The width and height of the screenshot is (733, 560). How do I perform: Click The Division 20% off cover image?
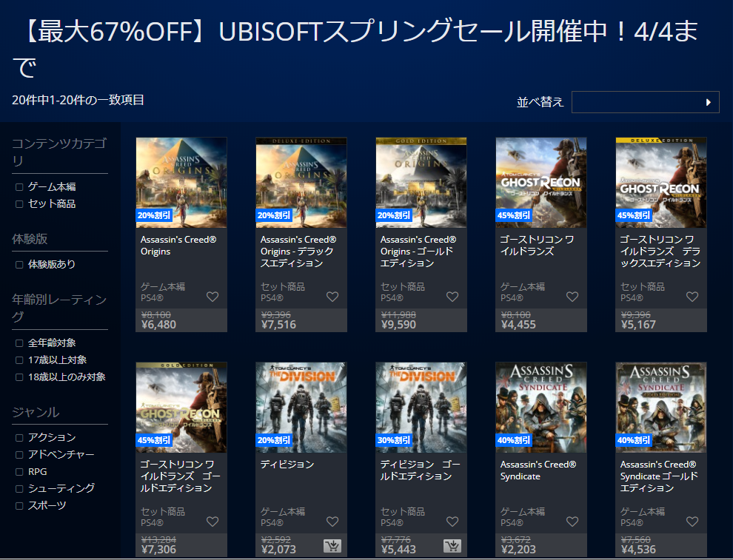tap(301, 408)
